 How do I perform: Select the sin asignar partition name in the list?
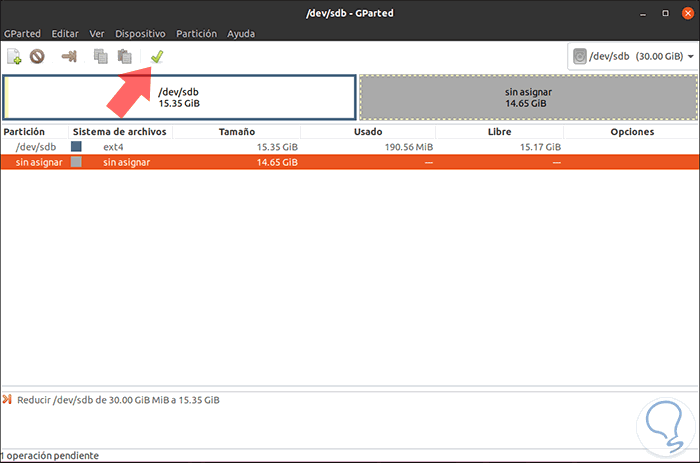39,162
